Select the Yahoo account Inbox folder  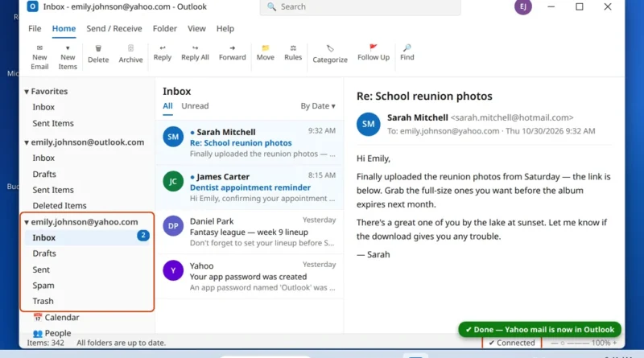(88, 237)
